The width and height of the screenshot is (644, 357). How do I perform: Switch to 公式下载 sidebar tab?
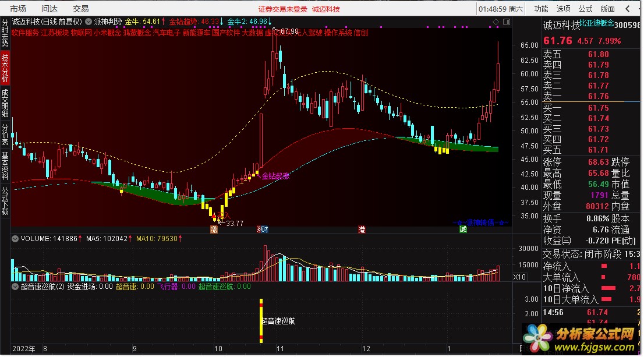(x=5, y=201)
